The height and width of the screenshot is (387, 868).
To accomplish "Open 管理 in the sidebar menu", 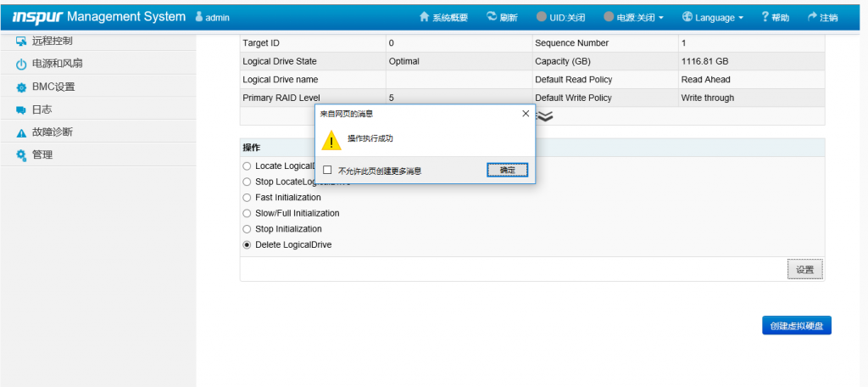I will tap(42, 155).
